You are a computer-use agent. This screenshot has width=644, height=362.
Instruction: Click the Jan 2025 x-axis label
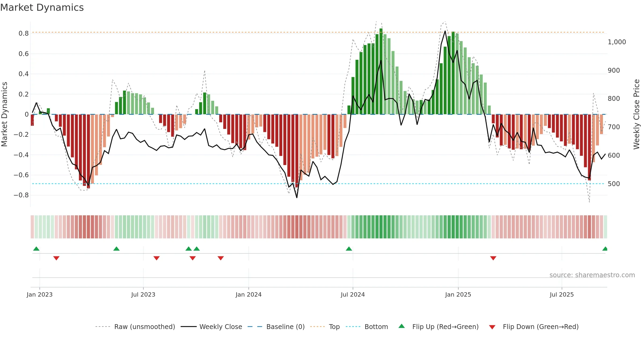tap(458, 294)
